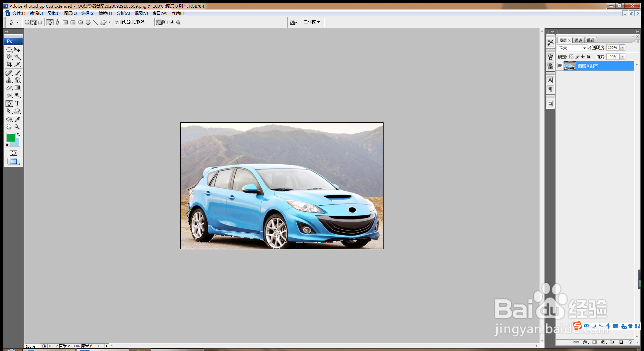
Task: Select the Audio Annotation tool
Action: tap(9, 119)
